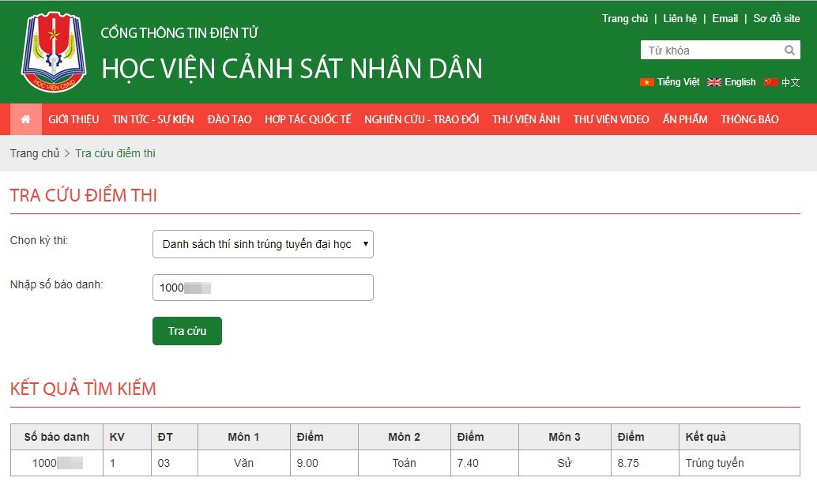Viewport: 817px width, 504px height.
Task: Click the candidate number input field
Action: tap(262, 288)
